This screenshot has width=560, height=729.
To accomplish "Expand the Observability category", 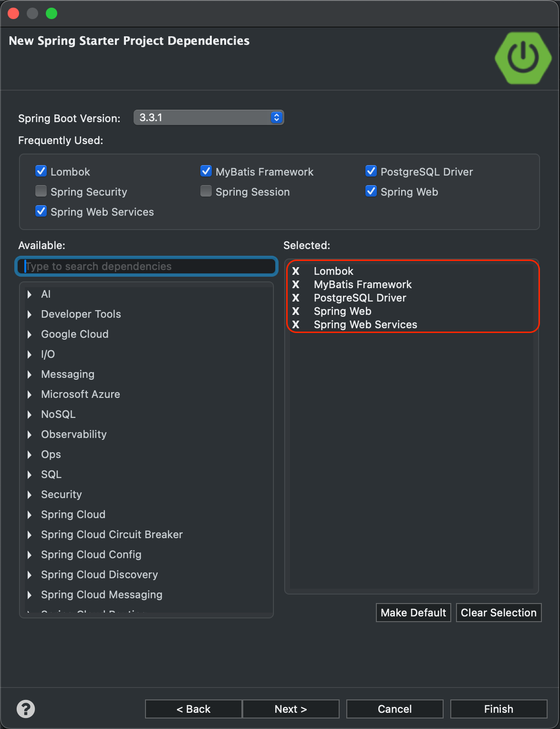I will click(x=30, y=435).
